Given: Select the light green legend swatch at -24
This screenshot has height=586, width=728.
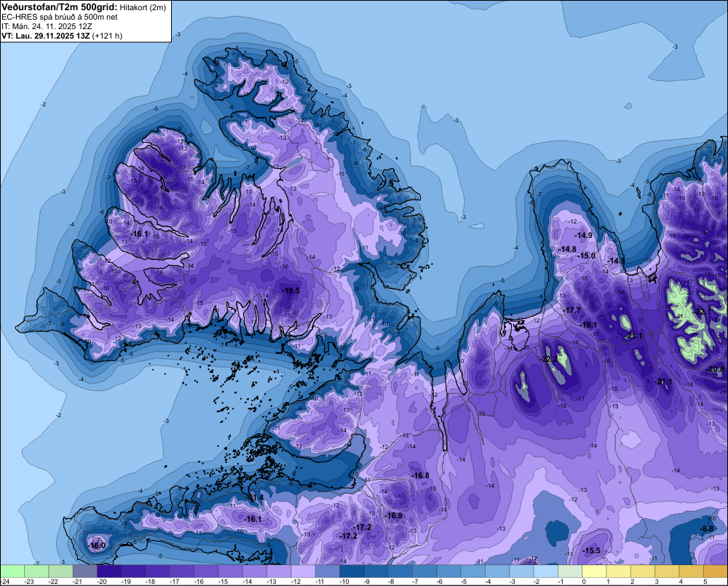Looking at the screenshot, I should tap(12, 571).
